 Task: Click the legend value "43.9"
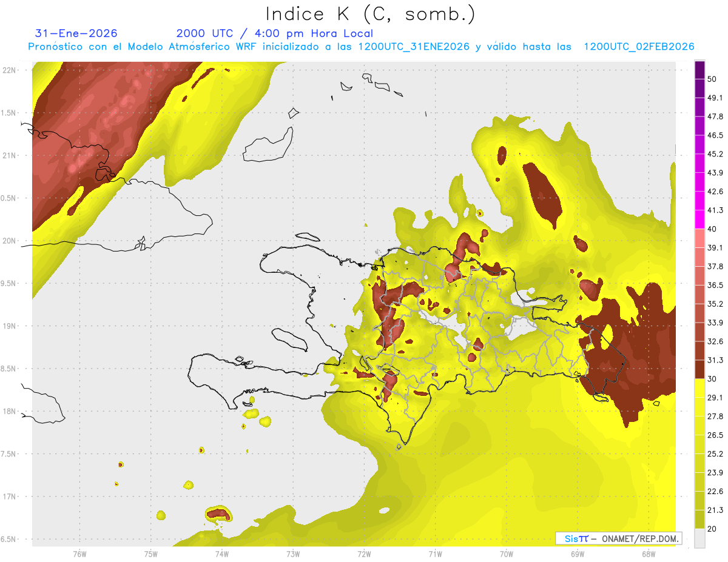[x=715, y=173]
